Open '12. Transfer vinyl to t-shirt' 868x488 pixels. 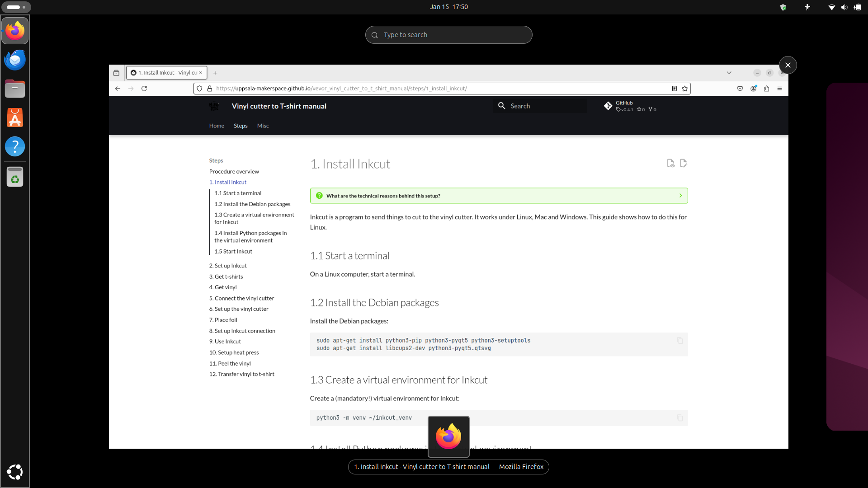point(242,374)
